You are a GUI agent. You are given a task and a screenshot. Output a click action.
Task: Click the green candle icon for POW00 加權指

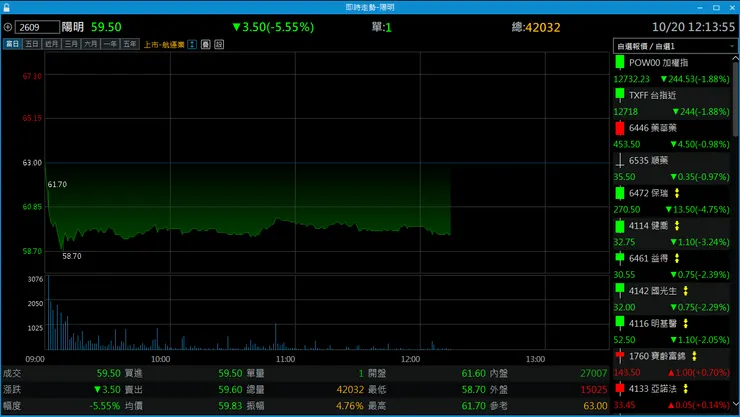[x=620, y=63]
